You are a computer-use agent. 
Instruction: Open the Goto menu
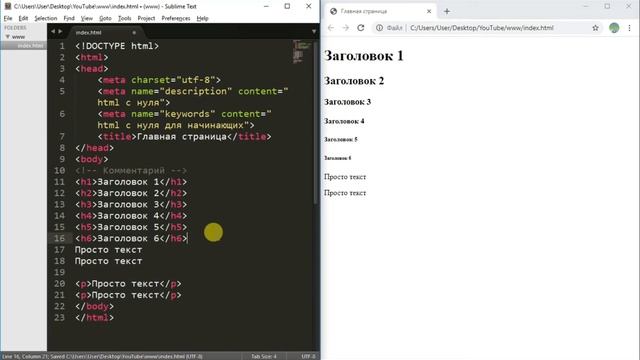[x=105, y=18]
